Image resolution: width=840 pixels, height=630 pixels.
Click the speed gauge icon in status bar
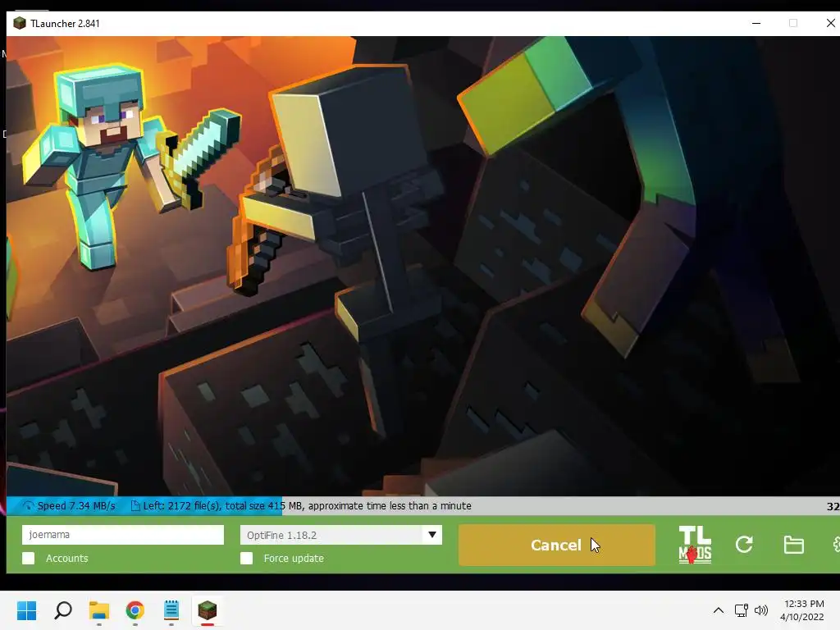[x=29, y=505]
